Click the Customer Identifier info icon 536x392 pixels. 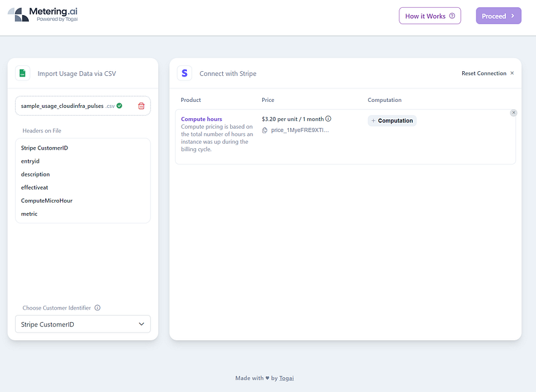tap(97, 307)
